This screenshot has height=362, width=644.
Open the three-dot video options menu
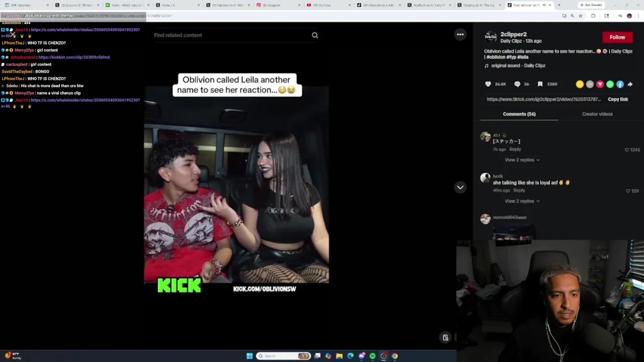coord(460,35)
